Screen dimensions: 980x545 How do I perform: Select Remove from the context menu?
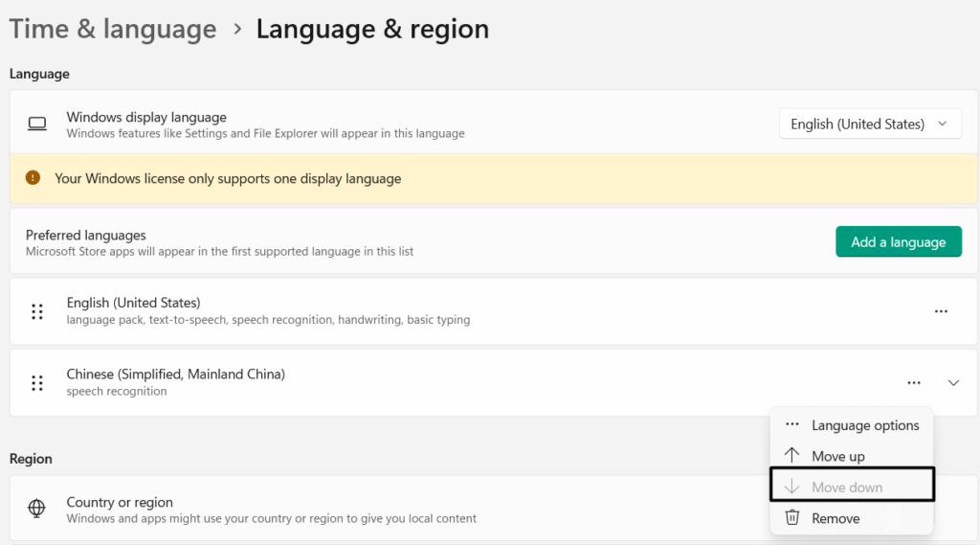coord(835,518)
